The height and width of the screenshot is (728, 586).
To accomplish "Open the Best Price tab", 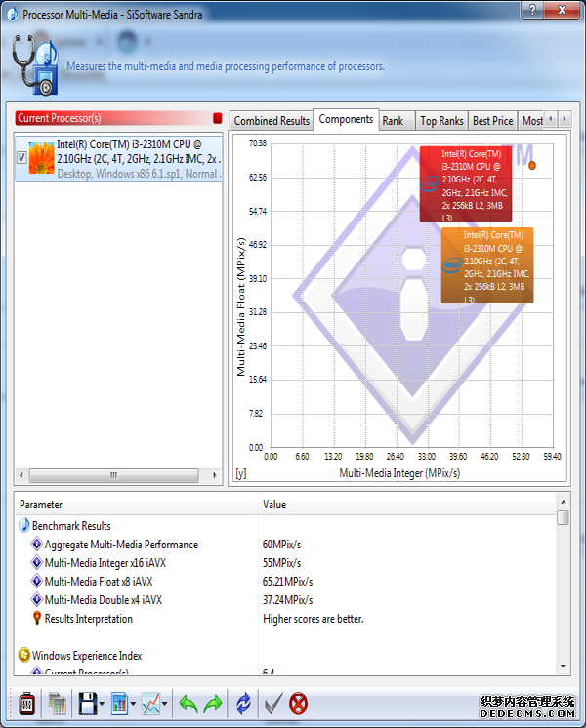I will [x=492, y=121].
